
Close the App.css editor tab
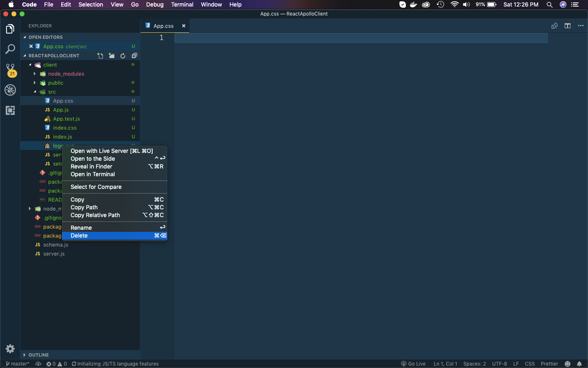pyautogui.click(x=184, y=26)
